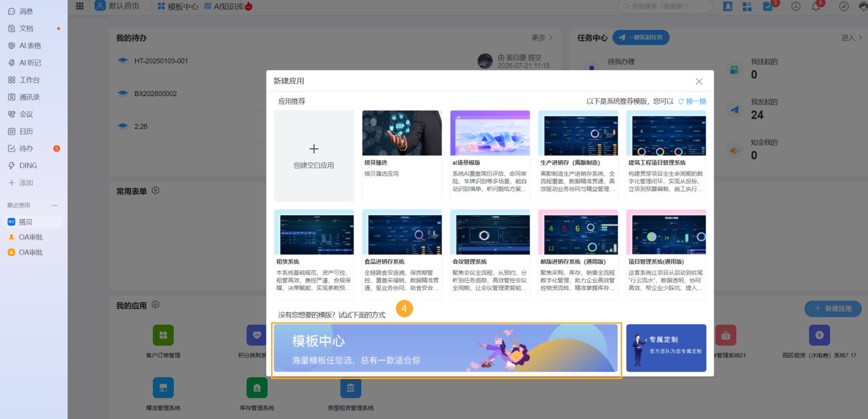This screenshot has width=868, height=419.
Task: Select the 食品进销存系统 template
Action: (402, 255)
